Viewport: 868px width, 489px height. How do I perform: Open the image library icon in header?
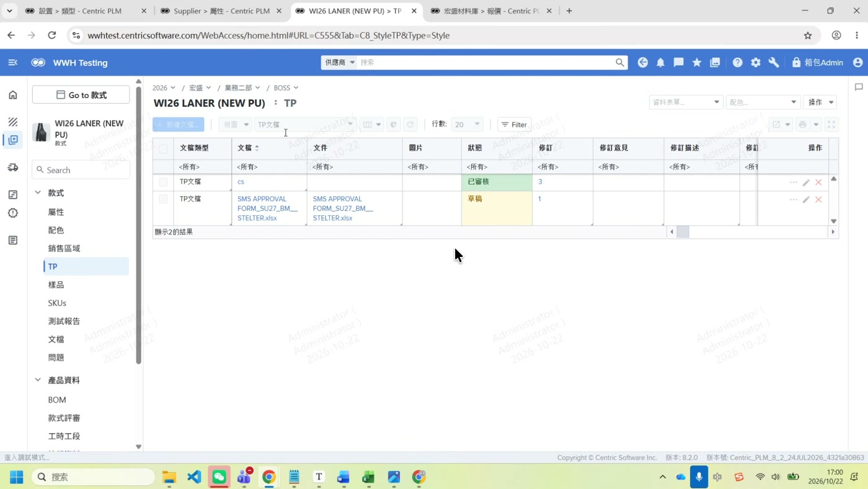pyautogui.click(x=715, y=63)
